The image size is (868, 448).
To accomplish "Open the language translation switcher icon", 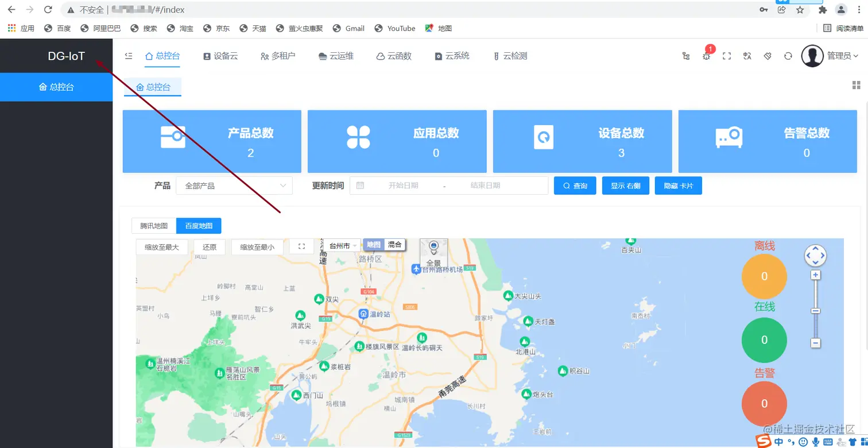I will [x=747, y=56].
